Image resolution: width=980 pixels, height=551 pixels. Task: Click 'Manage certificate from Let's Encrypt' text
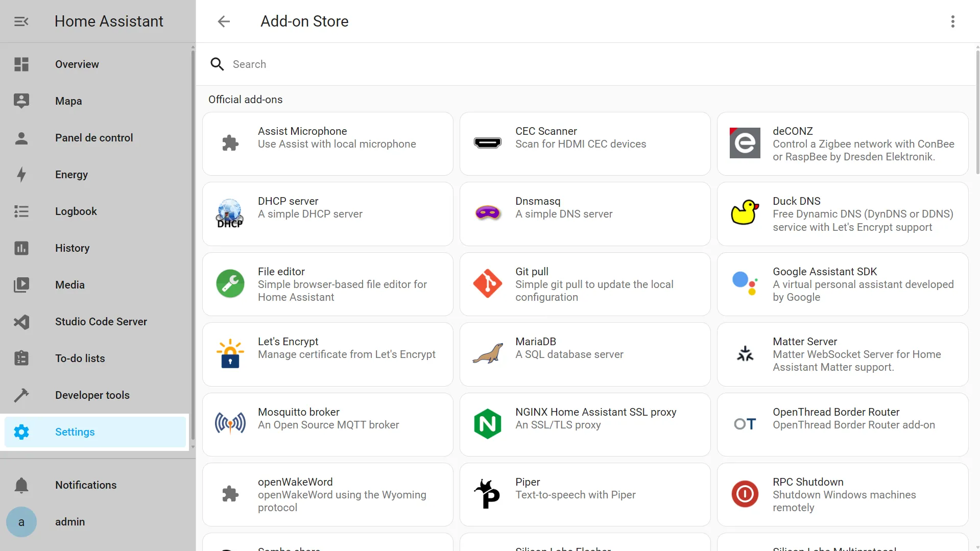click(347, 354)
